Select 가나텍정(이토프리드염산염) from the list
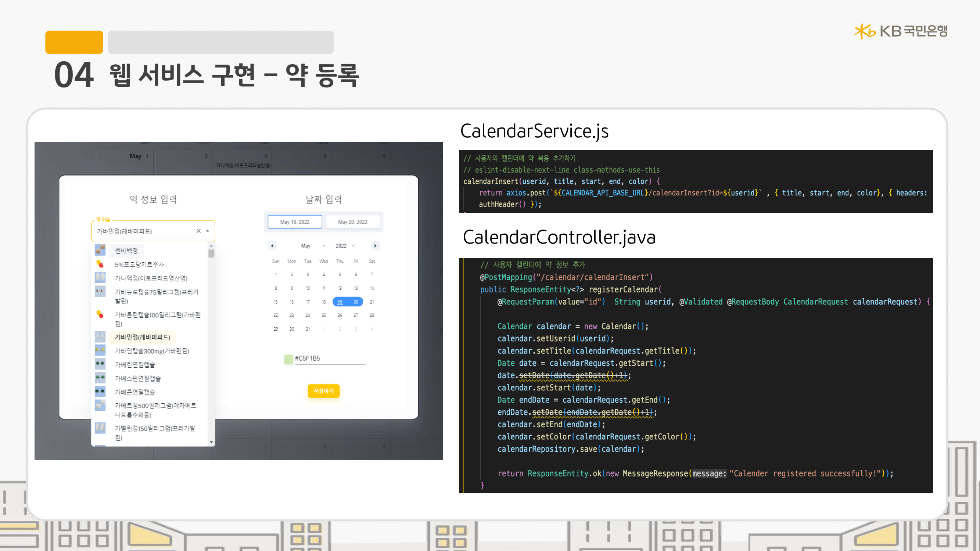Screen dimensions: 980x551 tap(151, 278)
